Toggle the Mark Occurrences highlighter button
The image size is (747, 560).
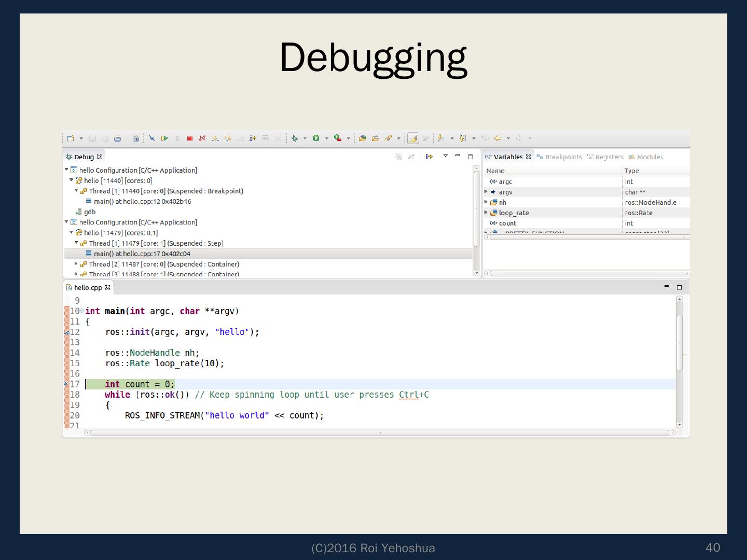(x=413, y=138)
